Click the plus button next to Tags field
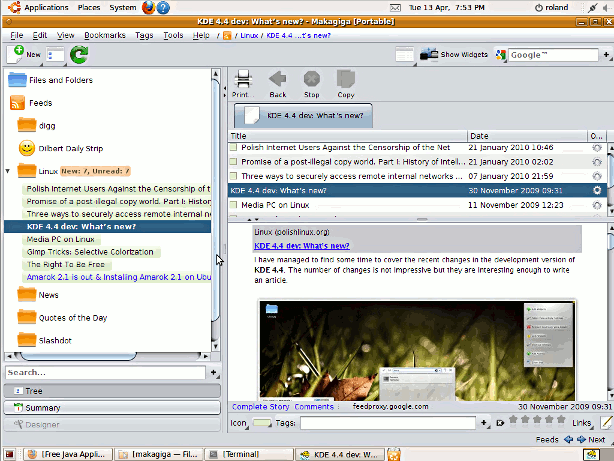 [x=485, y=423]
